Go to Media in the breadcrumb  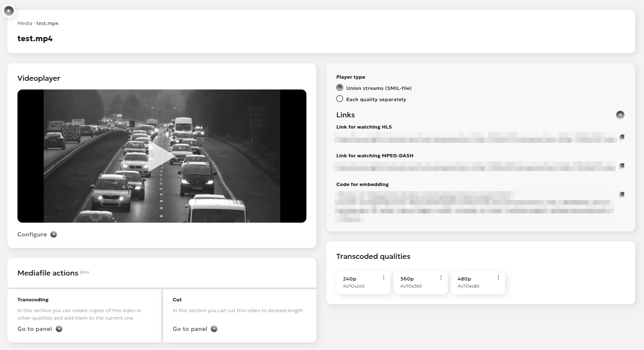[25, 23]
